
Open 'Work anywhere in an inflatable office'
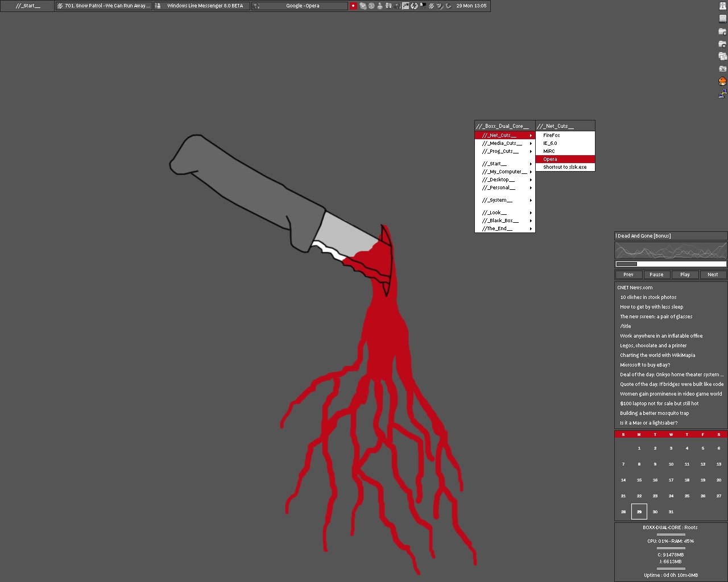pyautogui.click(x=661, y=336)
